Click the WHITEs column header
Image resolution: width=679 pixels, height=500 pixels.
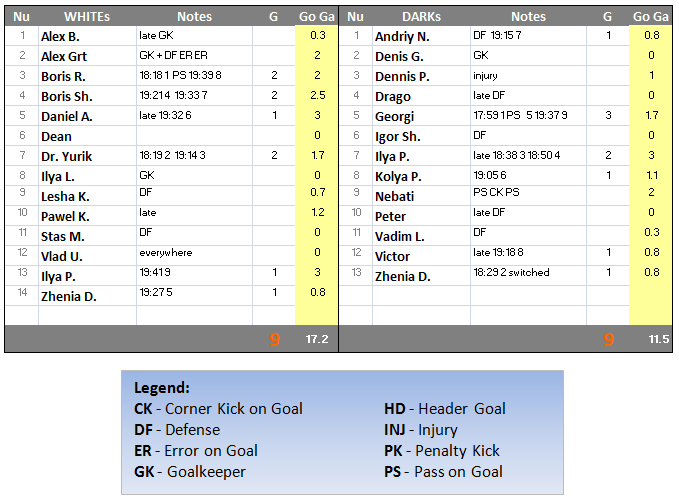click(87, 16)
